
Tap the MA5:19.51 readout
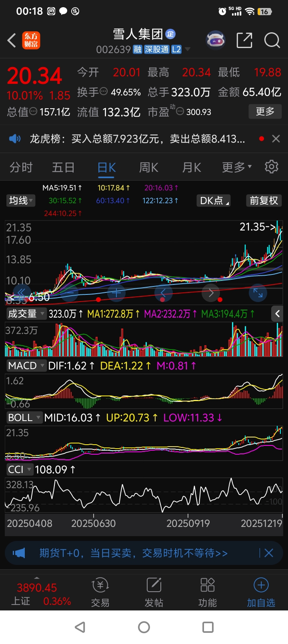pos(62,187)
